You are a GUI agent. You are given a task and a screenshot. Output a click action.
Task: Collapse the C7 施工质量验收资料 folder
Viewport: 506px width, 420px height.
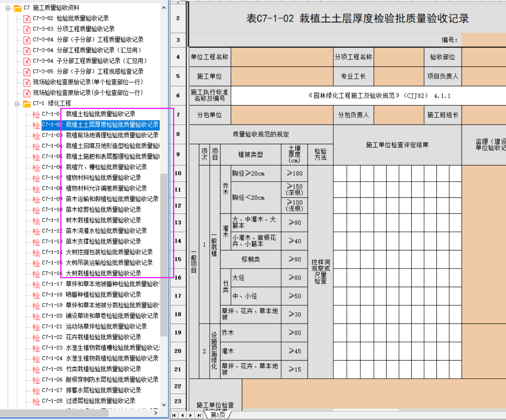8,8
